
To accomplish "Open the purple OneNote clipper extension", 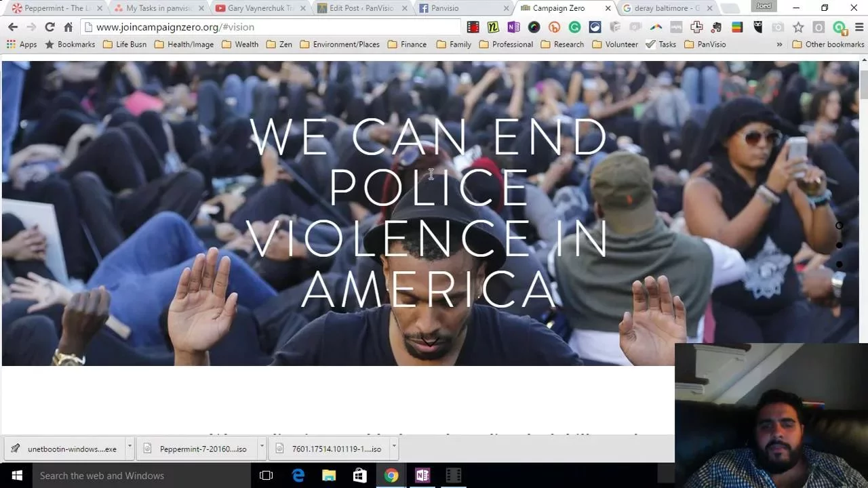I will coord(513,27).
